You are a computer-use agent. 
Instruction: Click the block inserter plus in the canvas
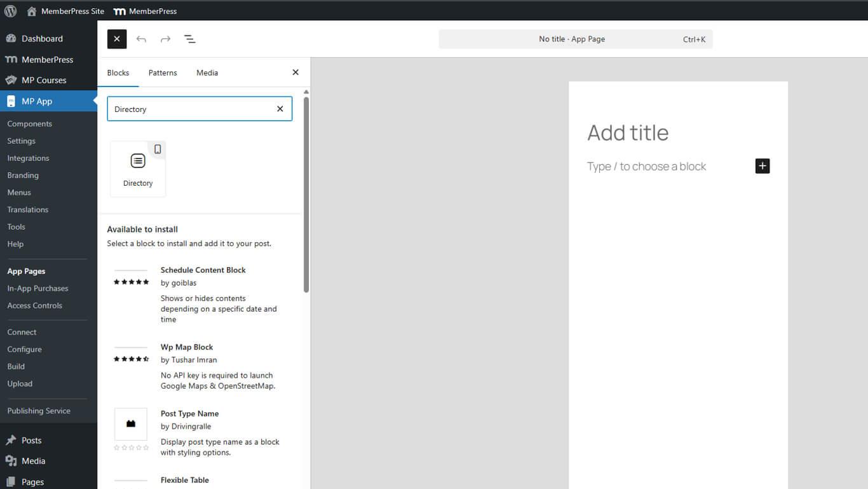pyautogui.click(x=762, y=166)
